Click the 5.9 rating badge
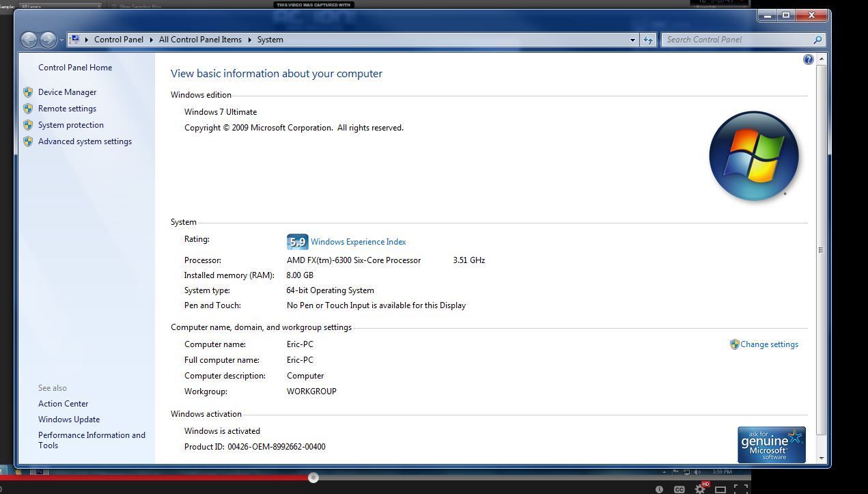The width and height of the screenshot is (868, 494). pyautogui.click(x=298, y=242)
